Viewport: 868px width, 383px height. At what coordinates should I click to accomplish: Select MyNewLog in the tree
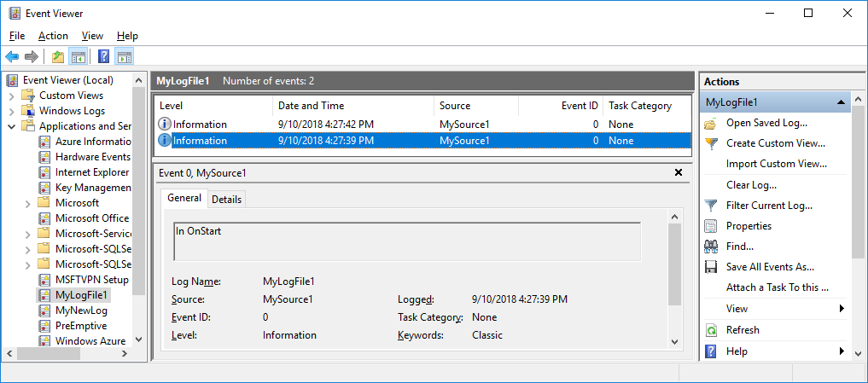81,310
